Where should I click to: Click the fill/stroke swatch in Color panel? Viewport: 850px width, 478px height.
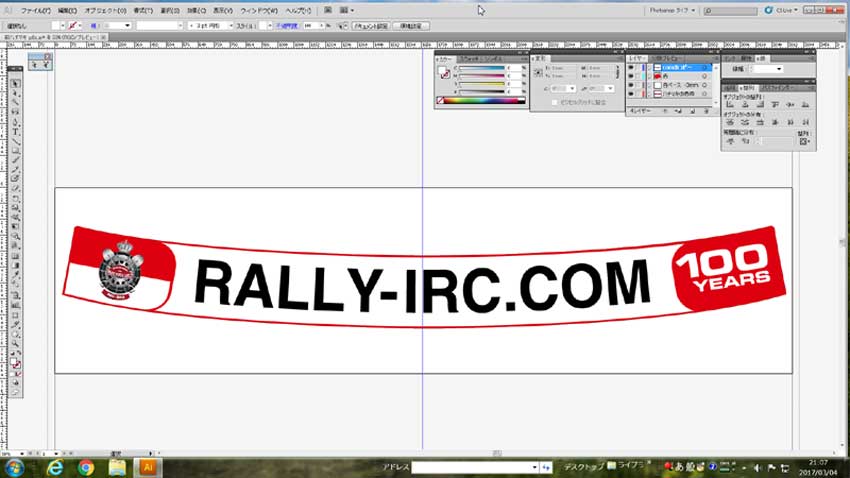pyautogui.click(x=445, y=73)
